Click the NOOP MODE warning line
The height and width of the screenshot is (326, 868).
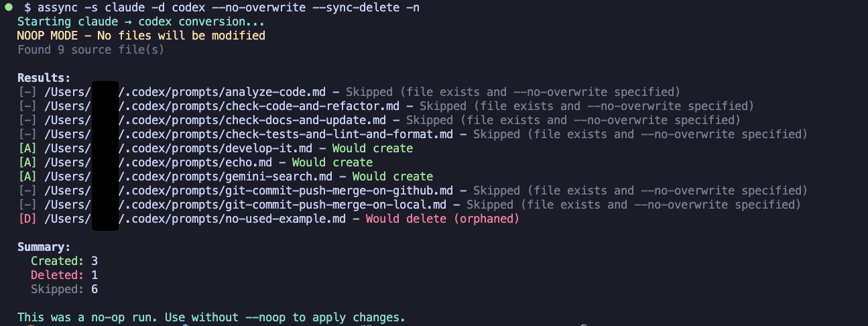point(141,36)
